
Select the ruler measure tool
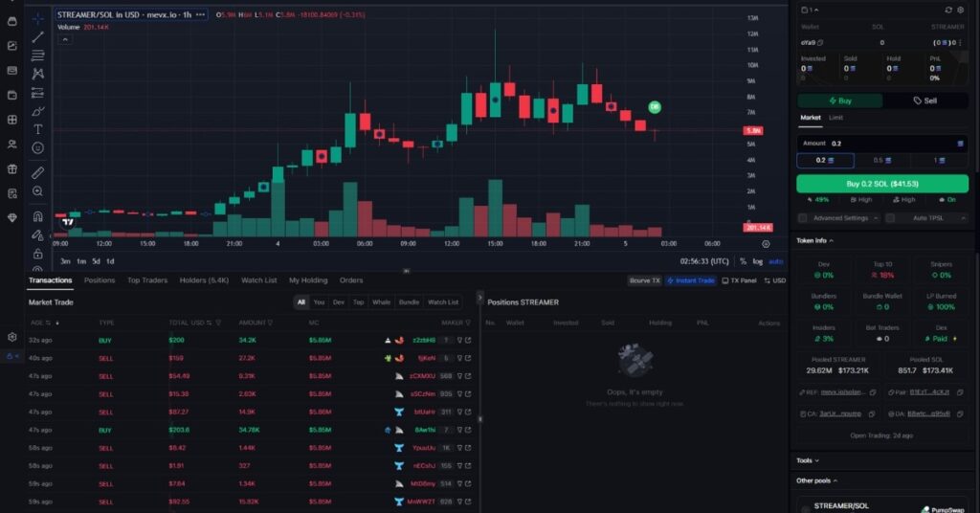pyautogui.click(x=37, y=172)
